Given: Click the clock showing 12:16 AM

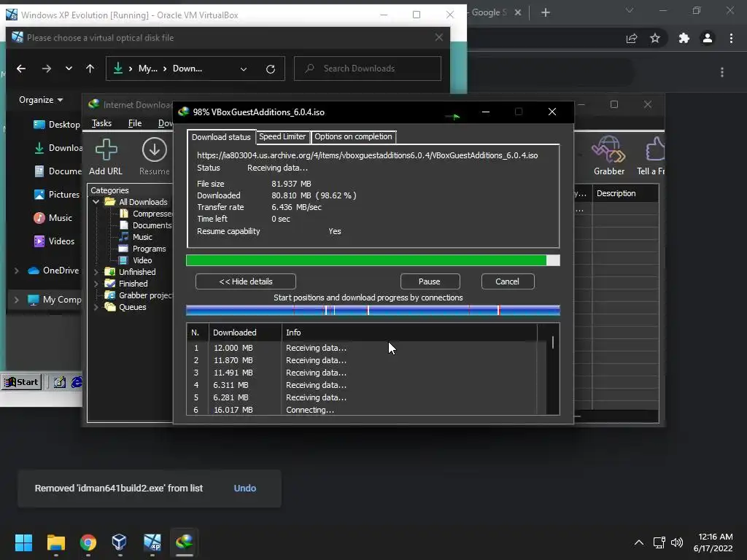Looking at the screenshot, I should [713, 542].
